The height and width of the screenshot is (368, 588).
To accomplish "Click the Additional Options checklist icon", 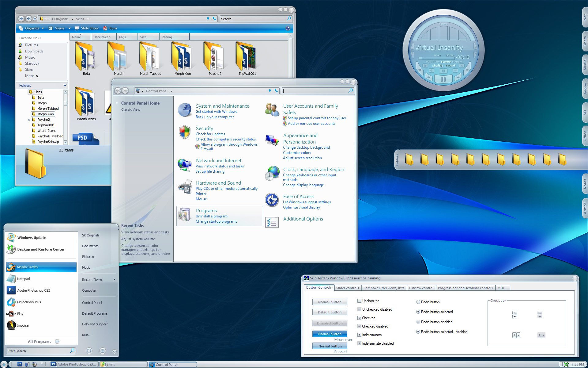I will pos(272,222).
